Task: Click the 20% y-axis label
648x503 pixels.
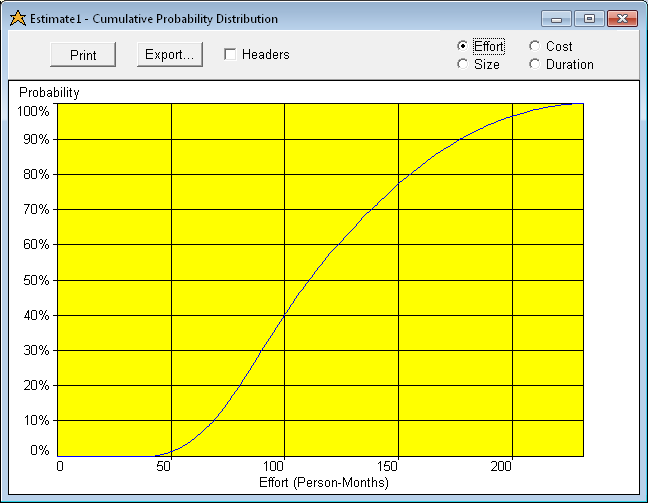Action: [x=36, y=385]
